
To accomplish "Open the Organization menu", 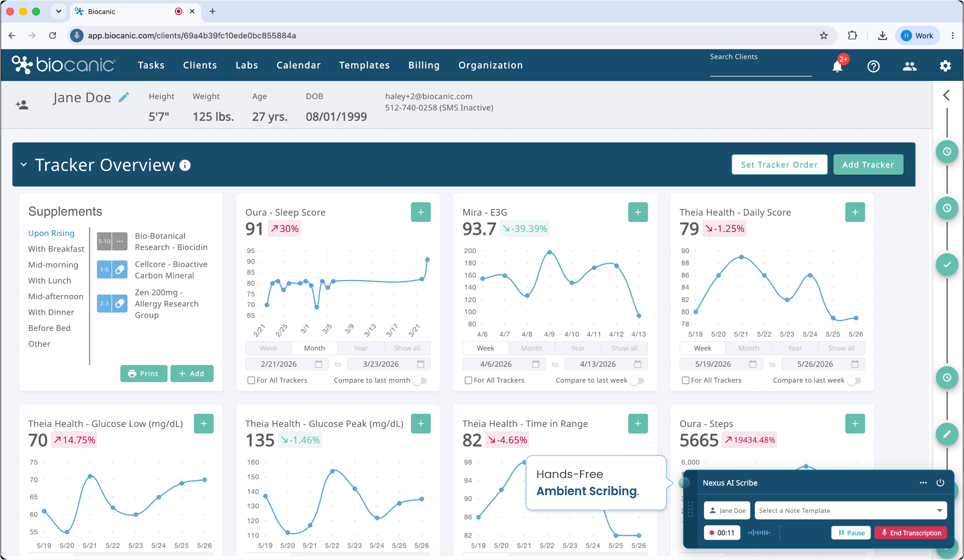I will pos(490,65).
